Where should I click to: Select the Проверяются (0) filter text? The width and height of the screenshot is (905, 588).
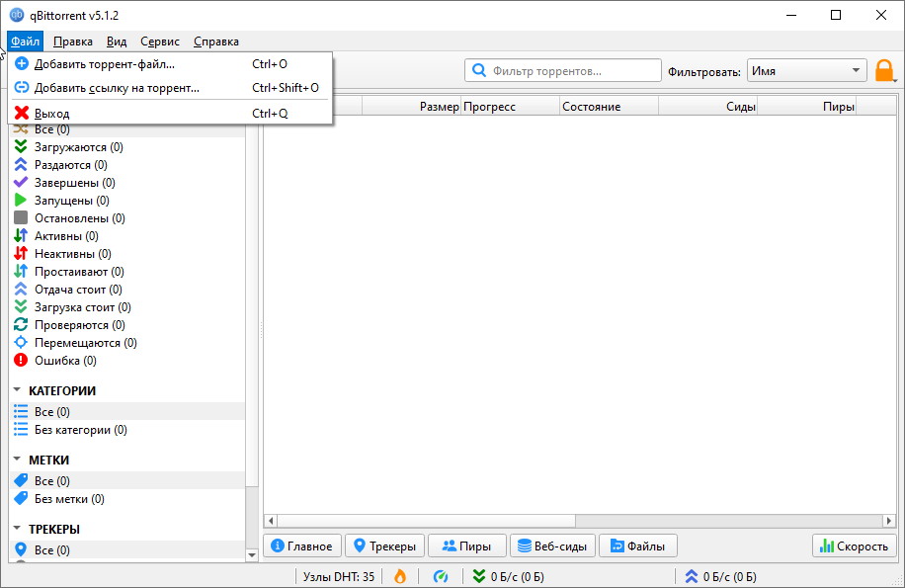80,325
